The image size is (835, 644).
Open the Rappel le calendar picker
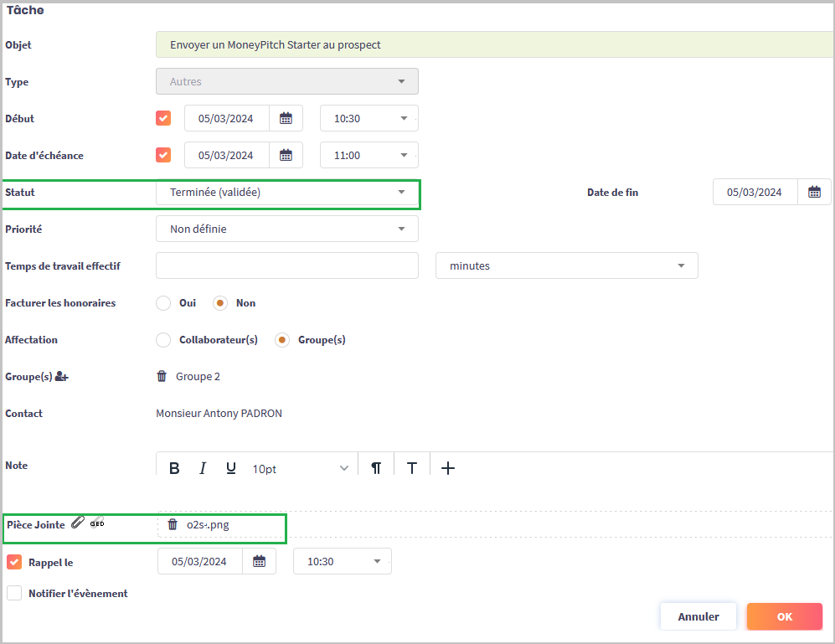pos(259,562)
